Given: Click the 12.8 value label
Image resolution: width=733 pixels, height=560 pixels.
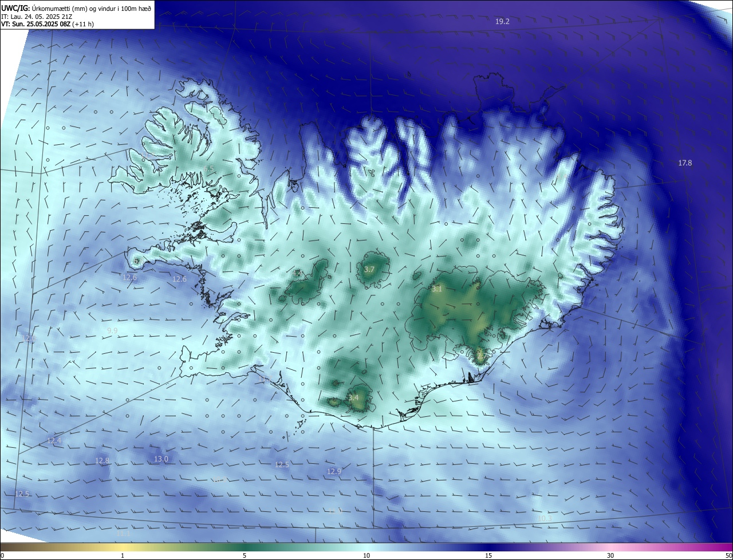Looking at the screenshot, I should (102, 461).
